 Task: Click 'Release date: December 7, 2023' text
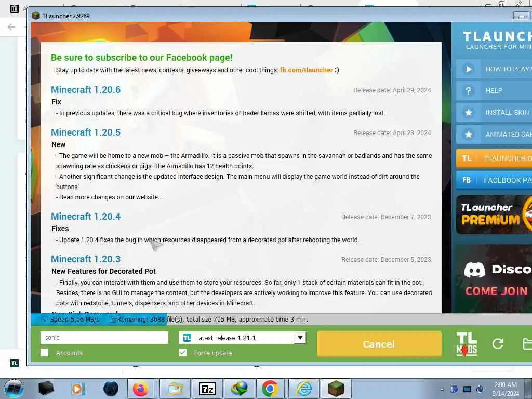coord(387,217)
